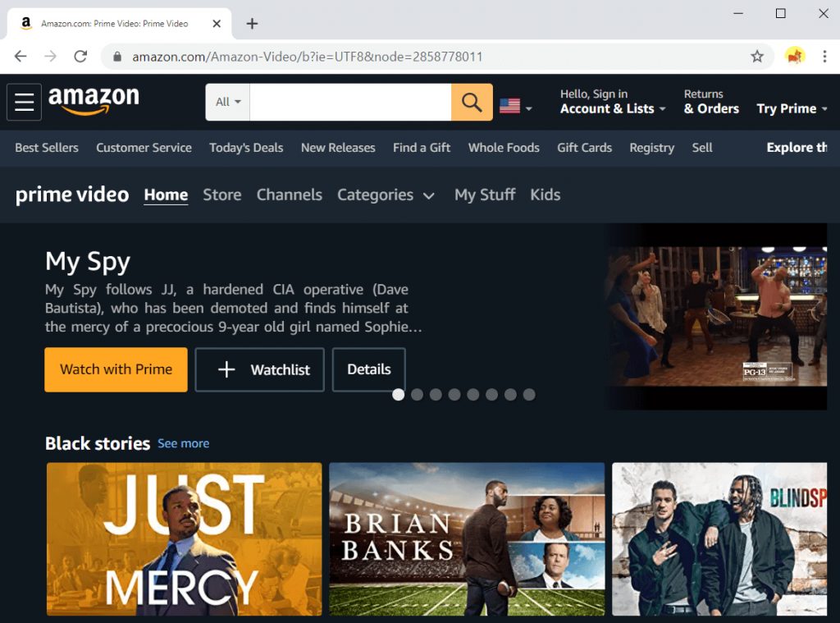The width and height of the screenshot is (840, 623).
Task: Open Customer Service
Action: click(144, 148)
